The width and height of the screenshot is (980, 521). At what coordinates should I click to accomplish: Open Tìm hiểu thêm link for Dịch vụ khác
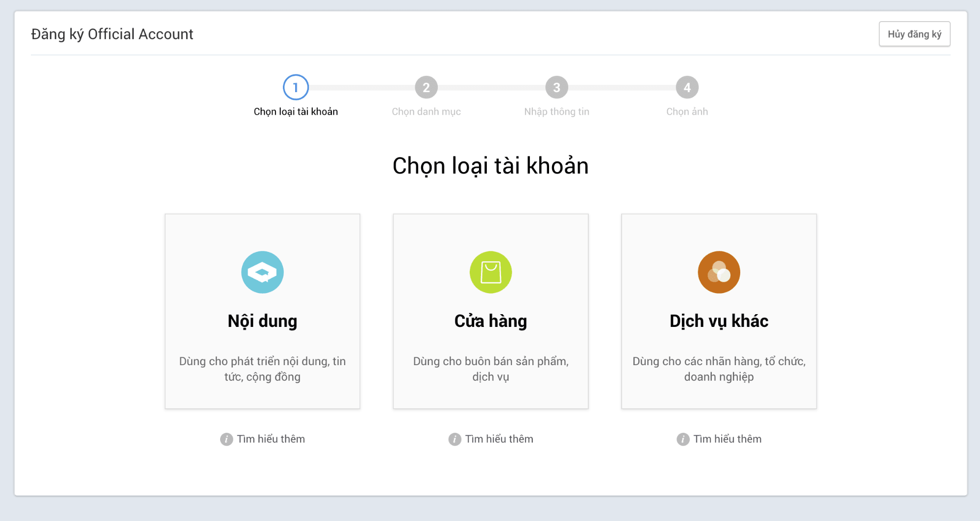728,439
